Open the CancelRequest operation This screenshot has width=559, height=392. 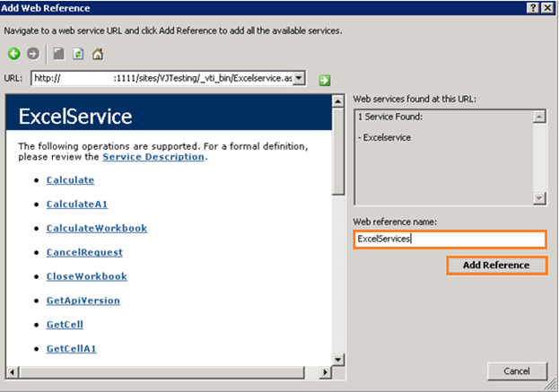tap(84, 253)
